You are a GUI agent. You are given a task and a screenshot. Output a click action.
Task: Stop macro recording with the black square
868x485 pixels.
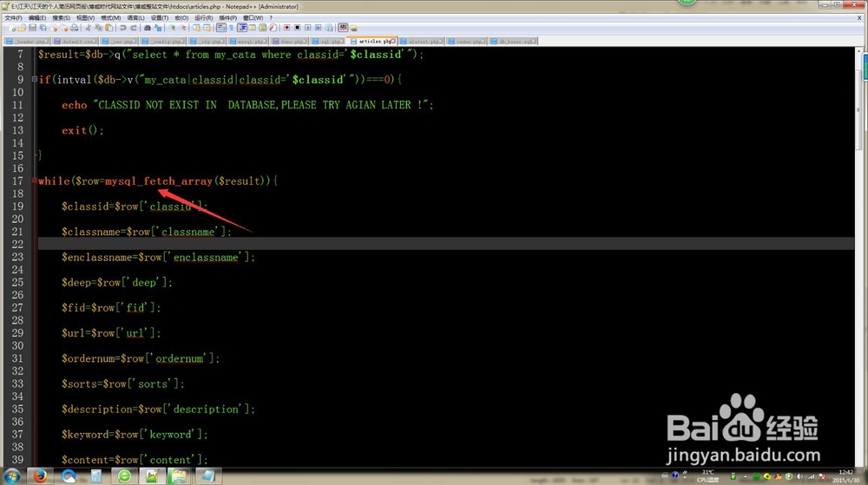pos(297,28)
